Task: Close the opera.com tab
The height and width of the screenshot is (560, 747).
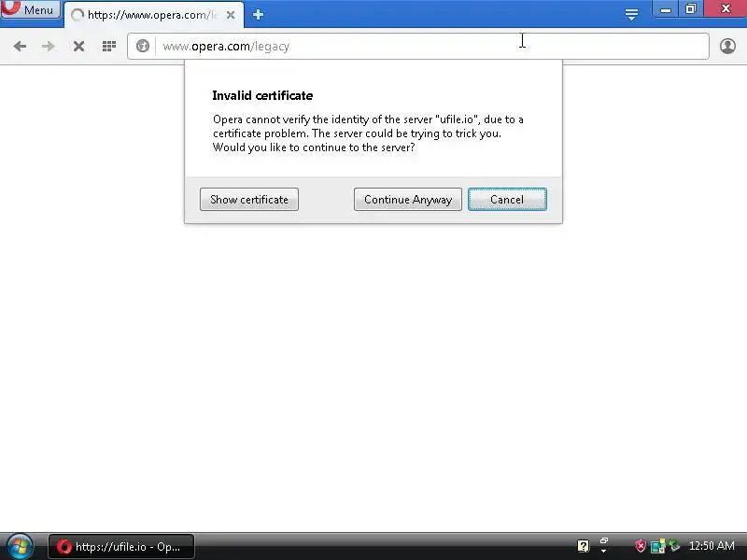Action: [231, 15]
